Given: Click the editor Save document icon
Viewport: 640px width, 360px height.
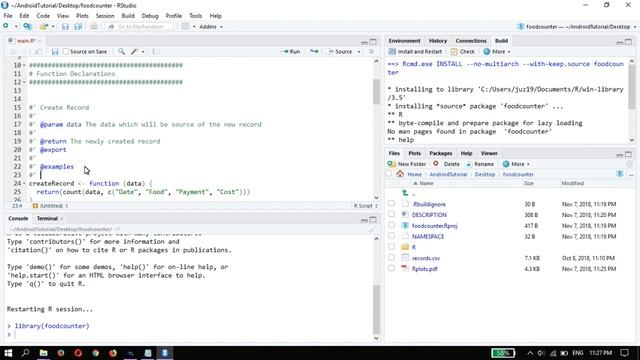Looking at the screenshot, I should coord(55,51).
